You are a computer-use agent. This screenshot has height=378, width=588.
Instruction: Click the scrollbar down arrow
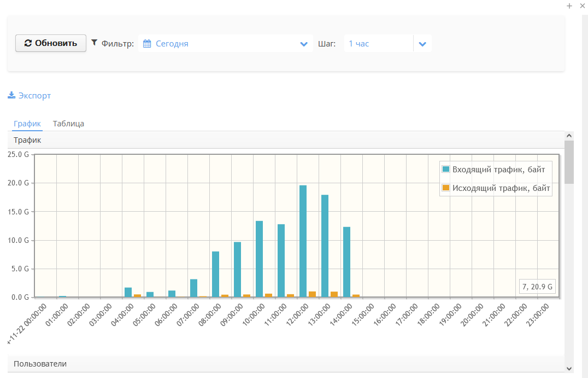569,368
